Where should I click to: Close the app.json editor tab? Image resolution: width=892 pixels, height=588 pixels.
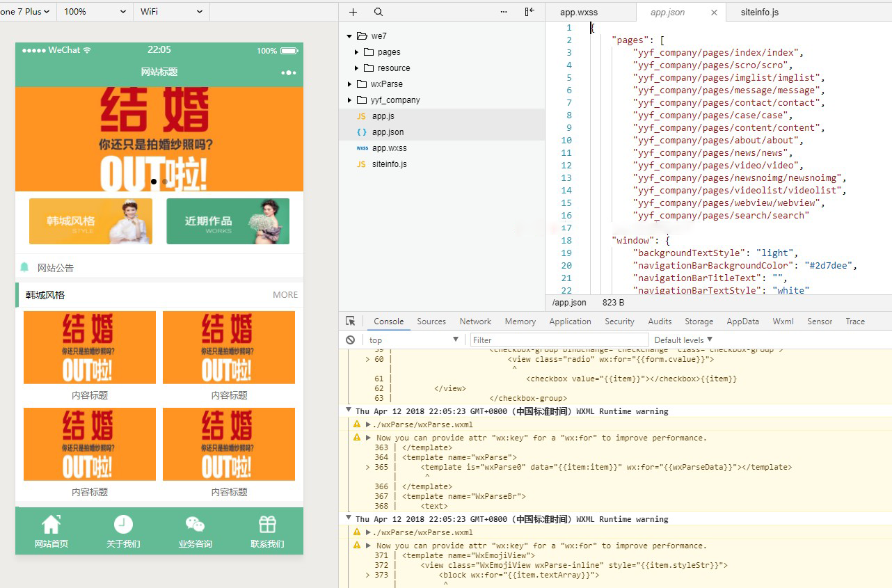714,13
